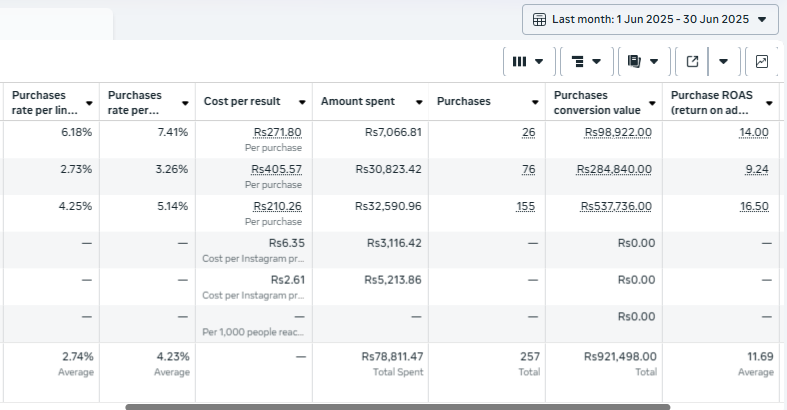Viewport: 787px width, 410px height.
Task: Sort by Purchases conversion value header
Action: [597, 102]
